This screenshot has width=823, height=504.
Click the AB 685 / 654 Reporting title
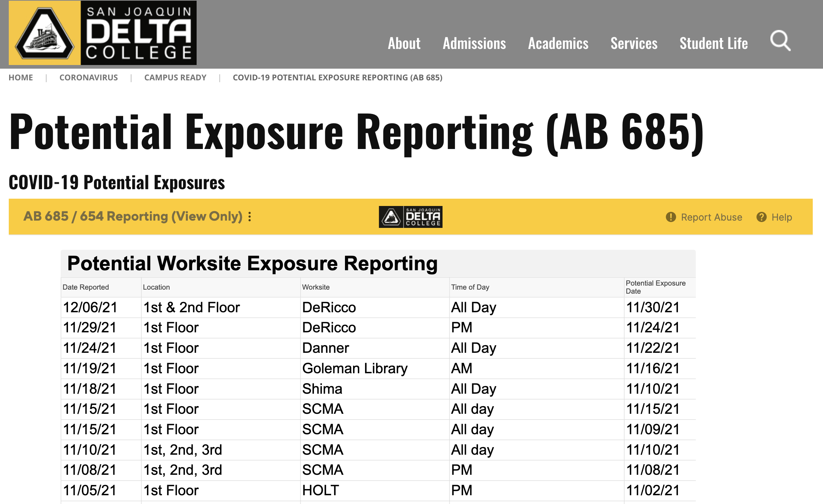pos(133,217)
